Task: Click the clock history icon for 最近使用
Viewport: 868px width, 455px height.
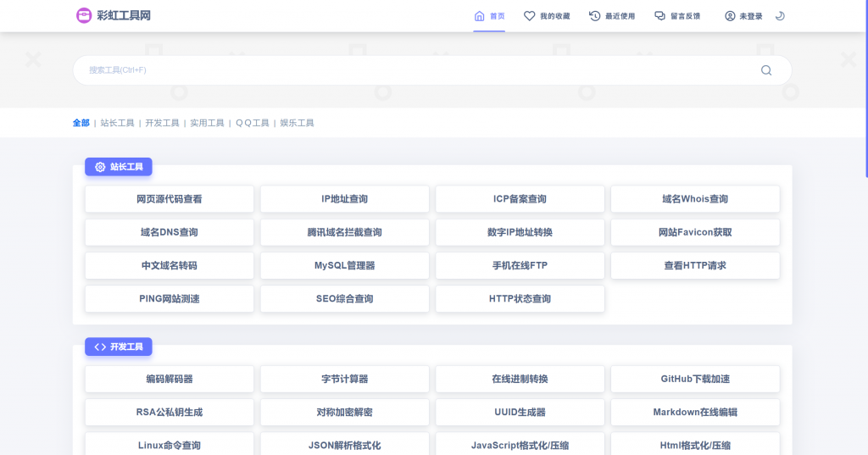Action: point(594,16)
